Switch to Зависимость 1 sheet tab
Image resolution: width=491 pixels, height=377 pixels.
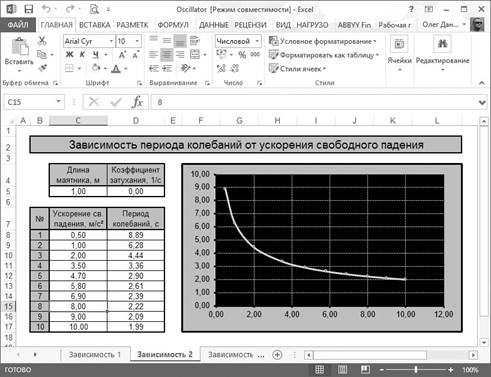click(x=95, y=355)
